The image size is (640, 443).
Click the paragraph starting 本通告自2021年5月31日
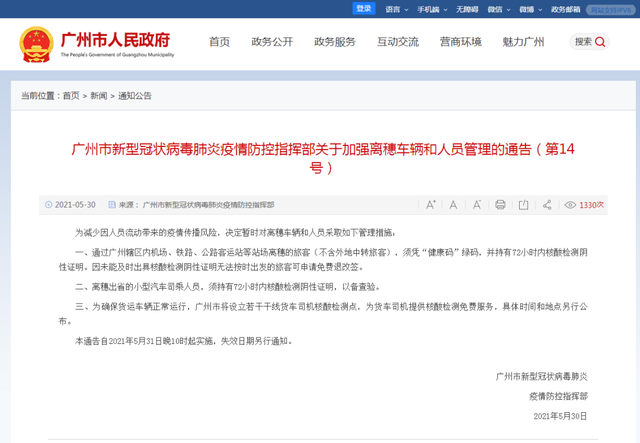184,341
